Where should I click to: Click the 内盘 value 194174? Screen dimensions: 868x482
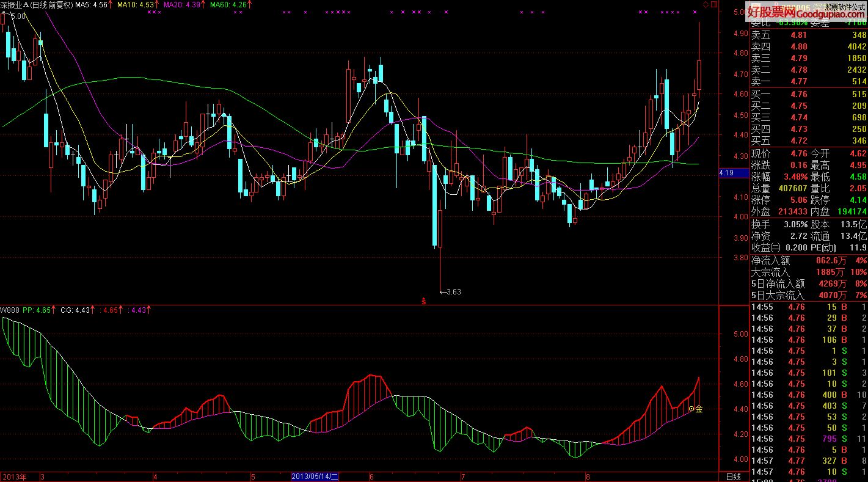point(852,211)
